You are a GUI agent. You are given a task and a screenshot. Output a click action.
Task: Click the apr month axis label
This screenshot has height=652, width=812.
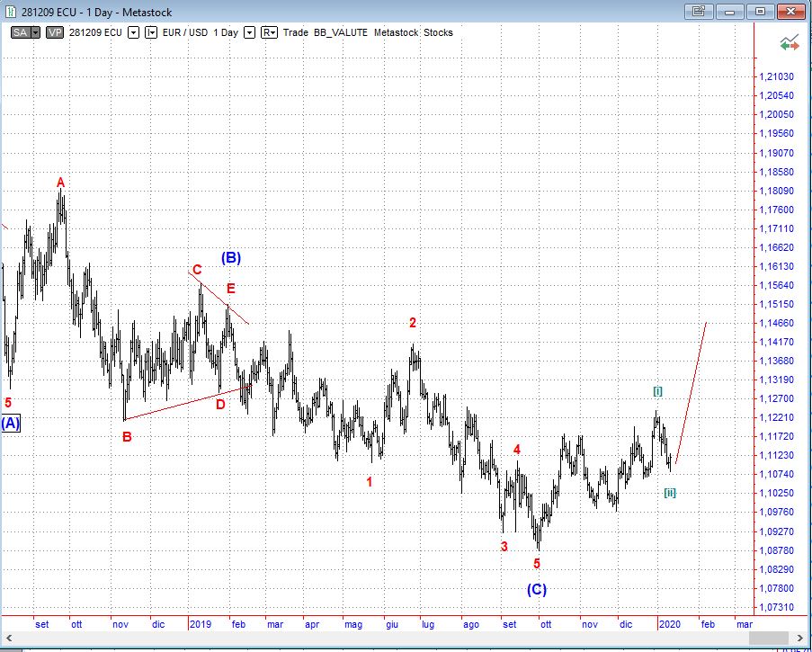[x=312, y=624]
